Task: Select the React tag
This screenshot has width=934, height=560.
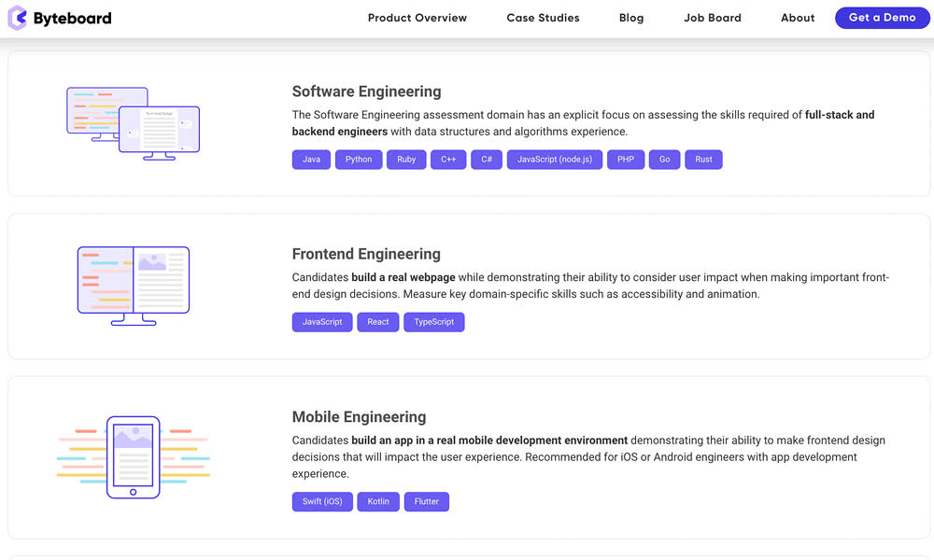Action: (x=377, y=321)
